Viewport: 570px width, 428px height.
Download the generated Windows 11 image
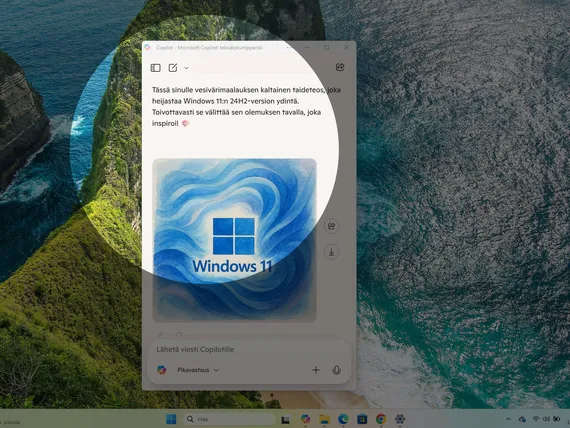coord(332,252)
